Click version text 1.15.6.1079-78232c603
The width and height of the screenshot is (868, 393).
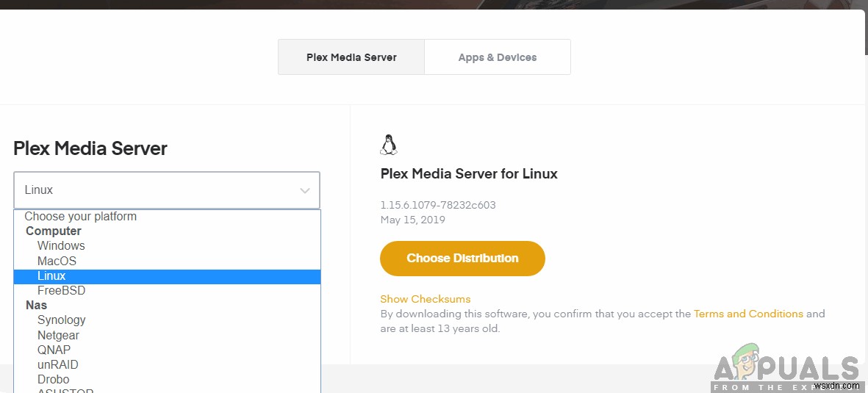click(x=438, y=205)
